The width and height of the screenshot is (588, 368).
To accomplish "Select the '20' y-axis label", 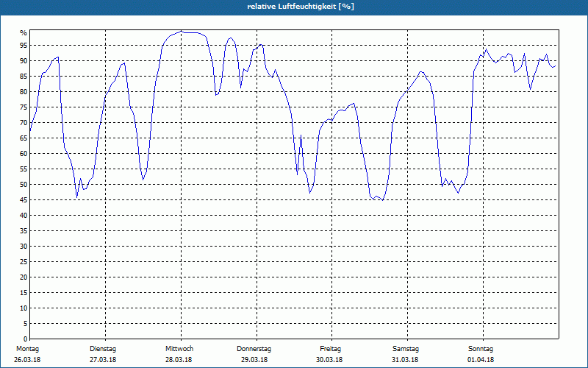I will (24, 277).
